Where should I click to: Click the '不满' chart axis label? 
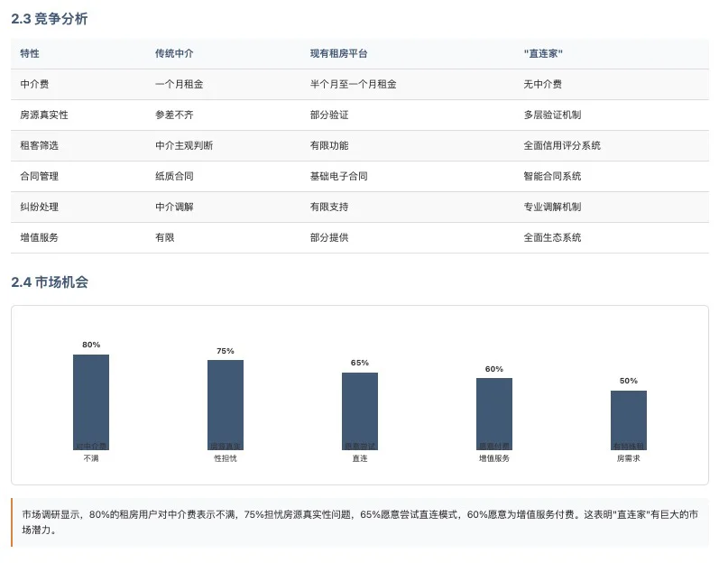(91, 458)
